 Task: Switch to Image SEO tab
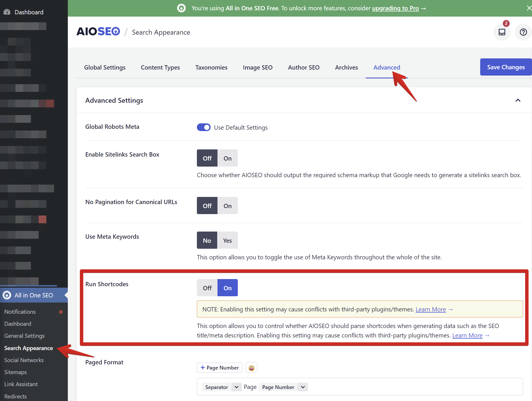[x=258, y=67]
